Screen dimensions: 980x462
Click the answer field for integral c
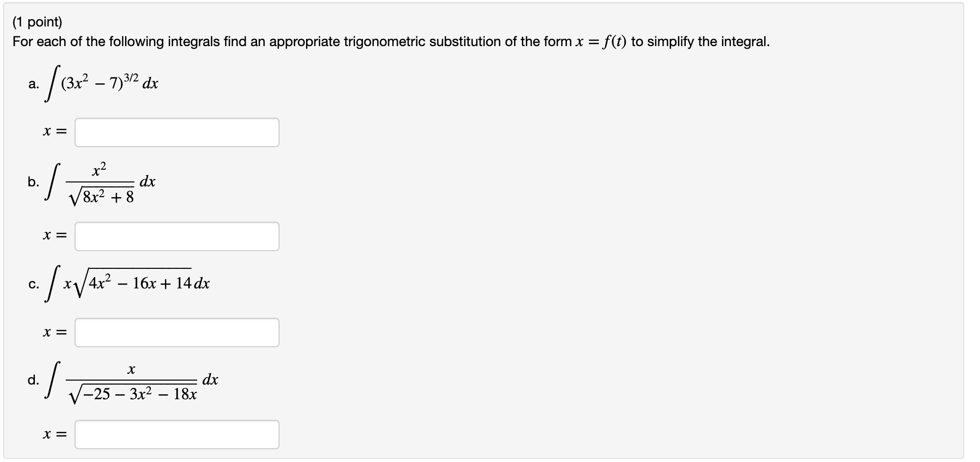click(x=177, y=333)
